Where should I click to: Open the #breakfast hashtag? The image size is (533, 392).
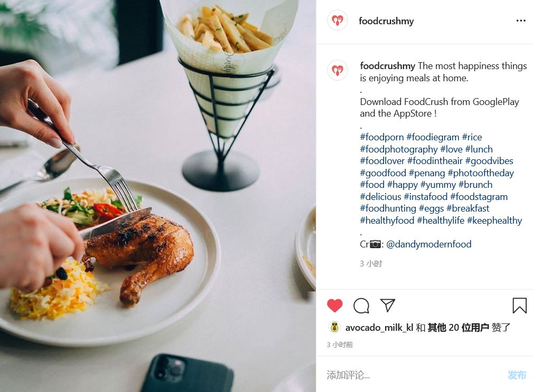(x=467, y=208)
